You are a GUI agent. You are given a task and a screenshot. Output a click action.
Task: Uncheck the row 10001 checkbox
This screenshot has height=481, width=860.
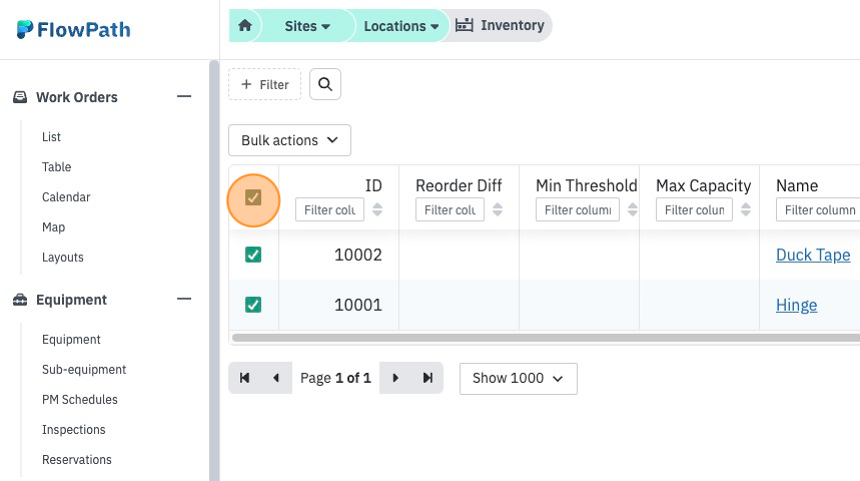[253, 304]
